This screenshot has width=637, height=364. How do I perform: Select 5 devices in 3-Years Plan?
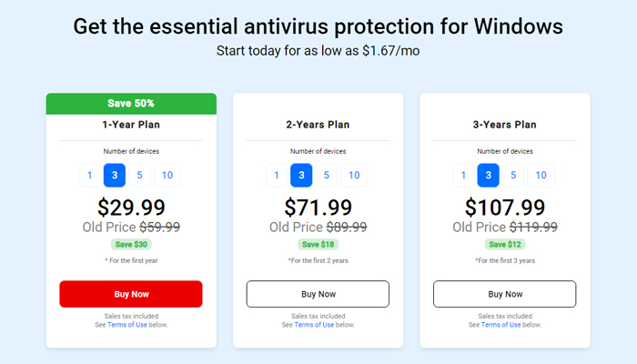[513, 176]
